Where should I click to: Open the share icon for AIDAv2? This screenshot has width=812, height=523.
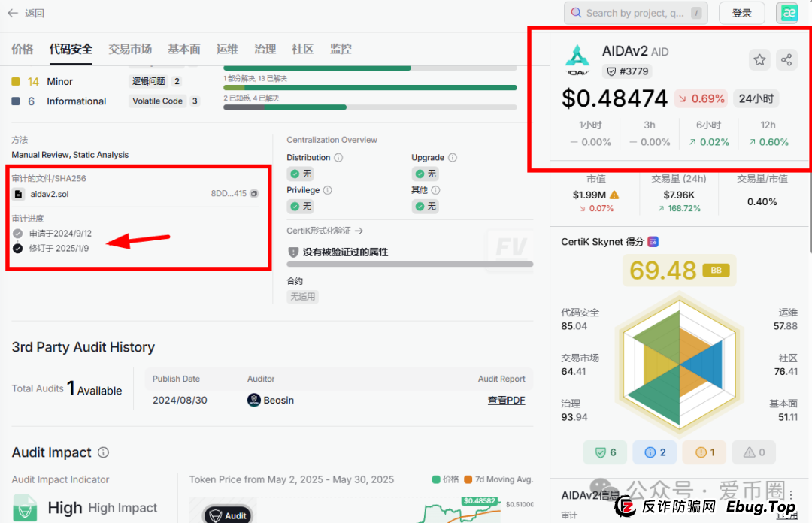(786, 59)
